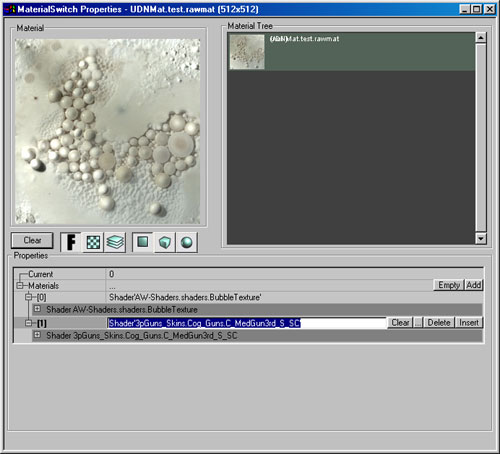500x454 pixels.
Task: Click Material Tree scrollbar down arrow
Action: point(481,238)
